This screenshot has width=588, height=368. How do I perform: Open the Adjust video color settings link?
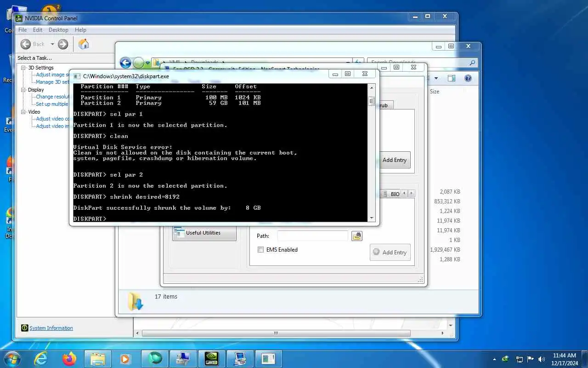52,119
